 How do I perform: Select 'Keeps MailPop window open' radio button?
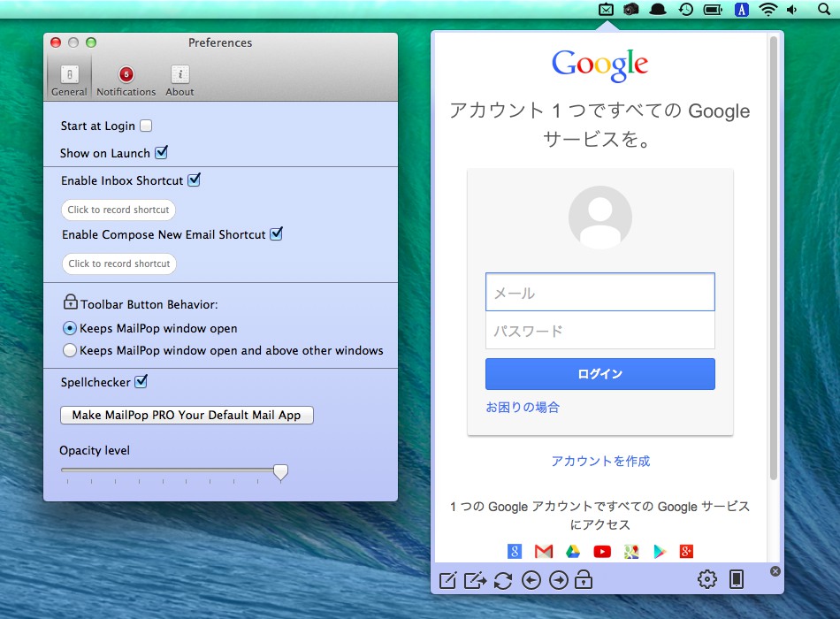70,328
